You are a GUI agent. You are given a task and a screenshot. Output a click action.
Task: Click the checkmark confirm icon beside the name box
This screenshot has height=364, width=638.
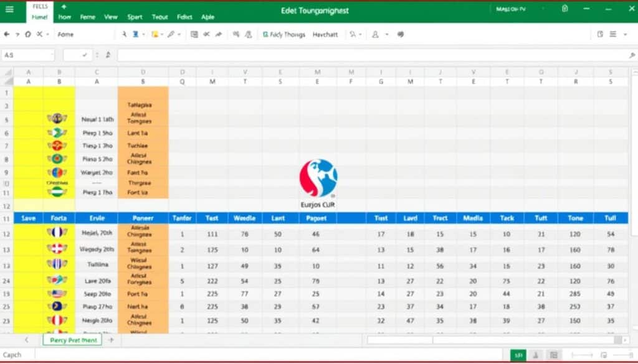85,55
